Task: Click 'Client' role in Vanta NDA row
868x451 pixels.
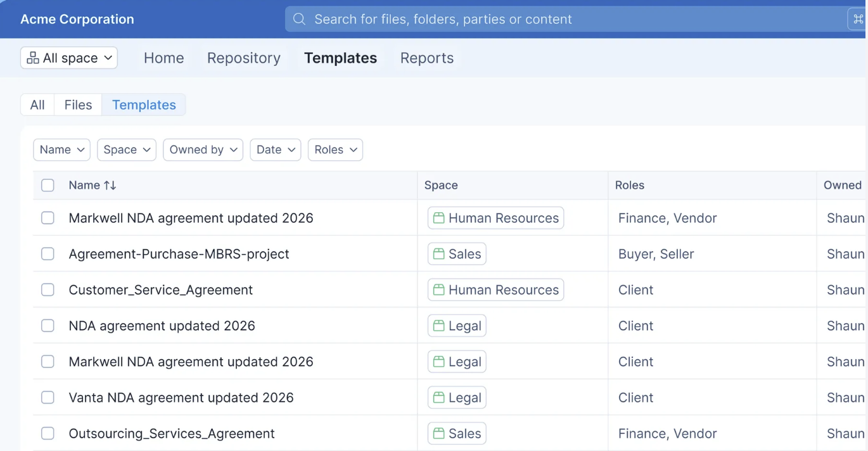Action: tap(635, 398)
